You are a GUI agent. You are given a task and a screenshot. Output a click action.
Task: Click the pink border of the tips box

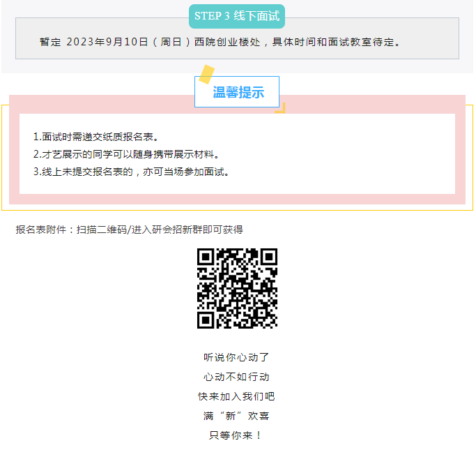click(x=237, y=200)
